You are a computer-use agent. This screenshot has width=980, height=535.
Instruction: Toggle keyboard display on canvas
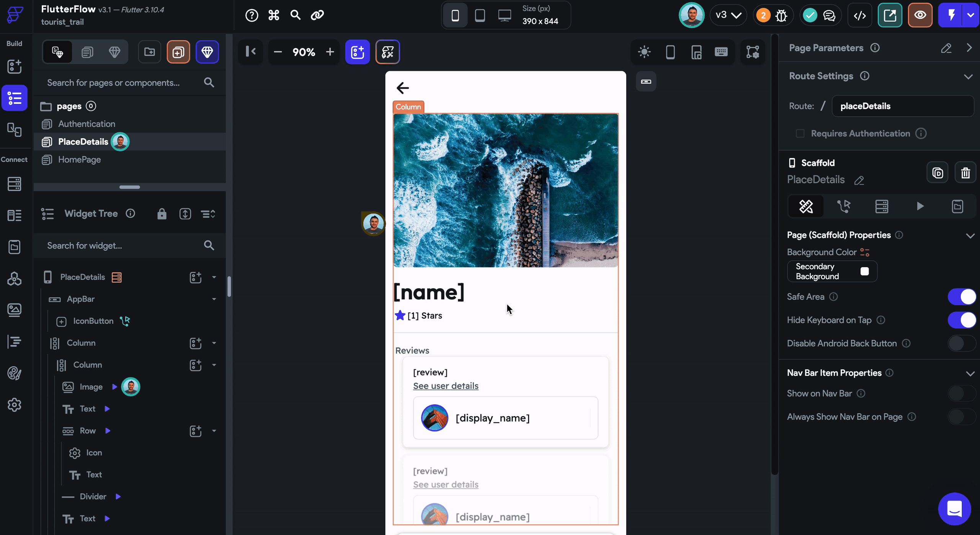721,52
